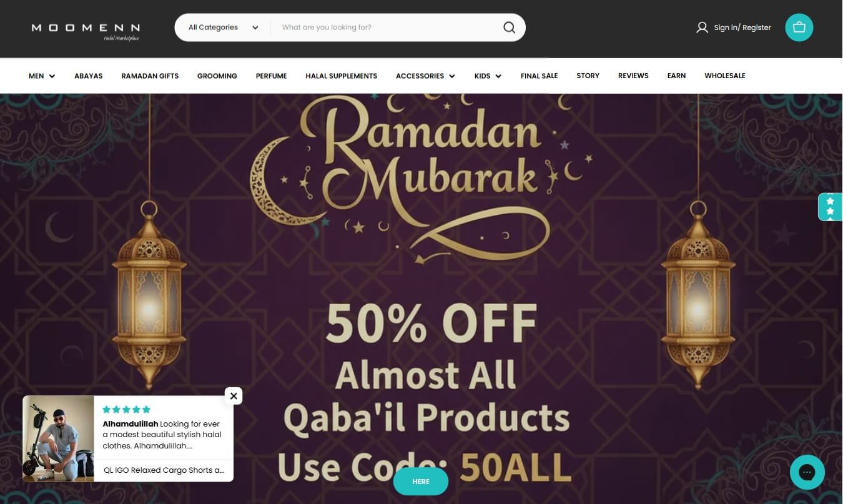Click the HERE banner button

click(421, 482)
